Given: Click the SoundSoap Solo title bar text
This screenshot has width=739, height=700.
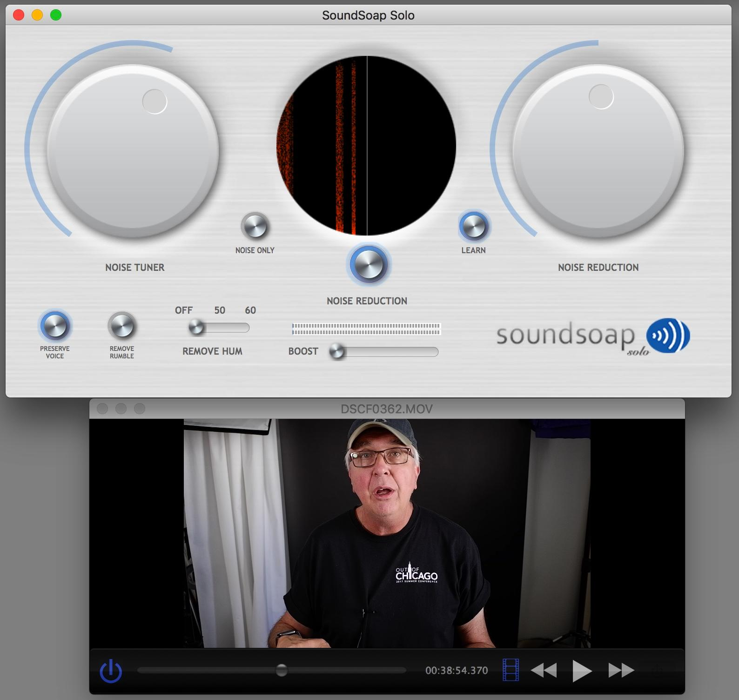Looking at the screenshot, I should tap(368, 15).
